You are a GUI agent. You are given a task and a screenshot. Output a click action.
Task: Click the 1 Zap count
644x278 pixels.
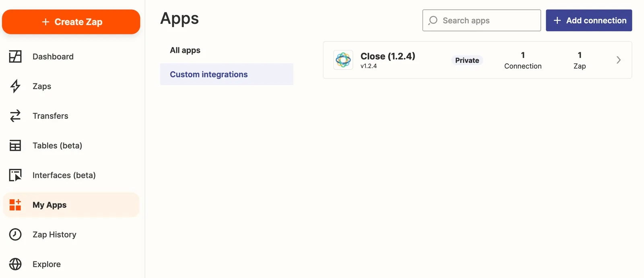[580, 60]
